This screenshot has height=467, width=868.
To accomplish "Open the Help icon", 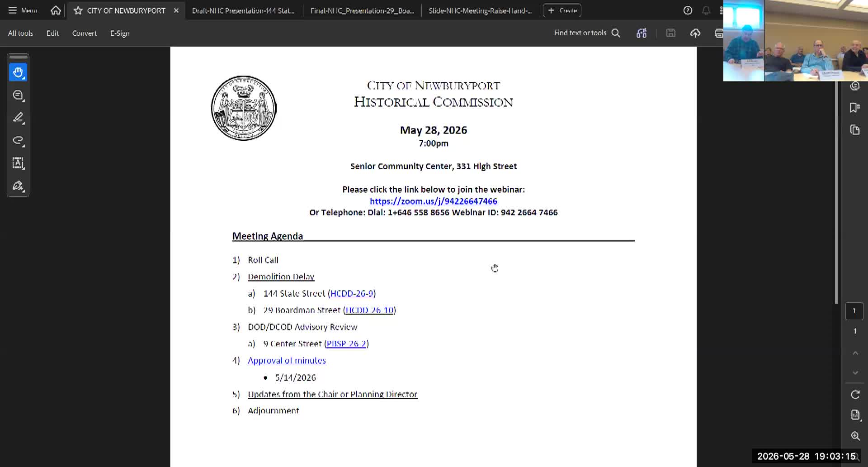I will (x=688, y=10).
